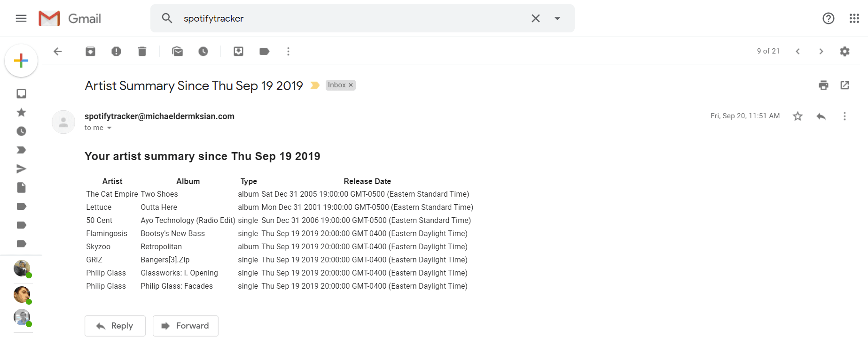Go to Sent mail in sidebar
The height and width of the screenshot is (337, 868).
[21, 169]
